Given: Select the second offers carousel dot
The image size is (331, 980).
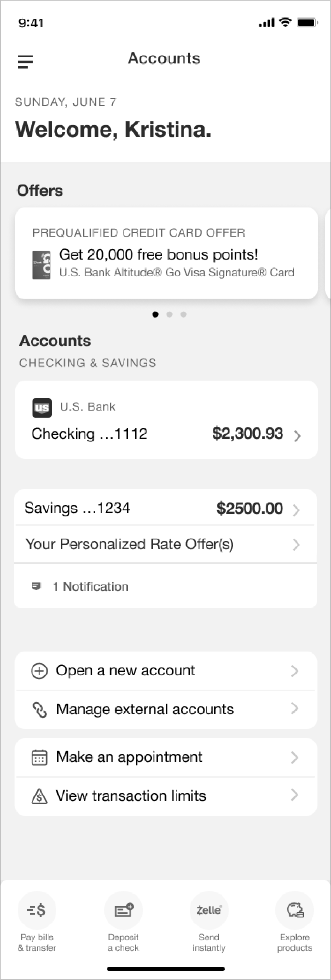Looking at the screenshot, I should pos(169,314).
